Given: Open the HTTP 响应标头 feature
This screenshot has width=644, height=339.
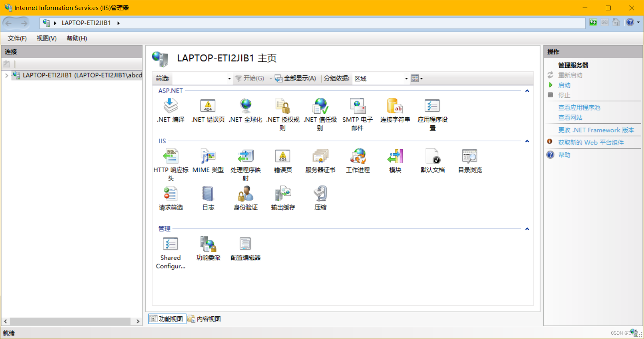Looking at the screenshot, I should coord(171,165).
